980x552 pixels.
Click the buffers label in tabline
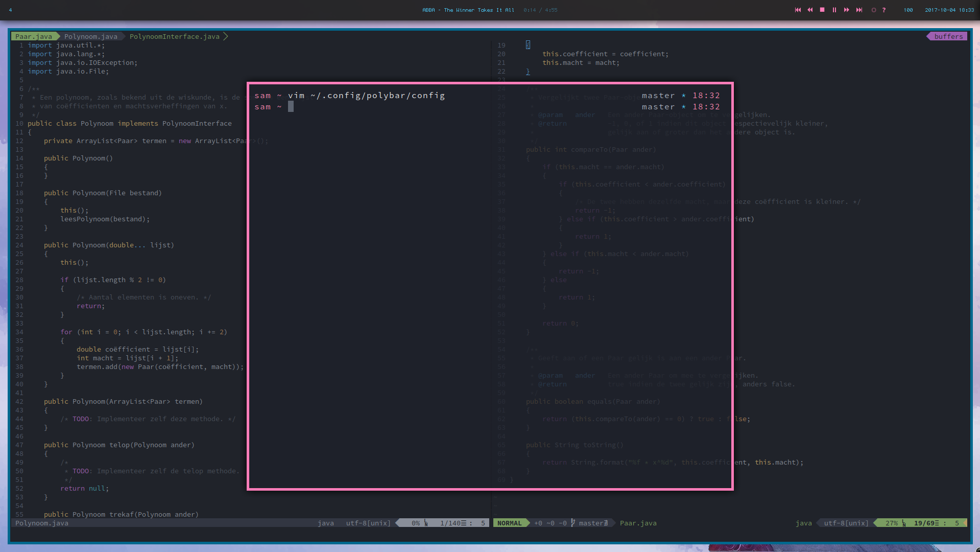[x=948, y=36]
